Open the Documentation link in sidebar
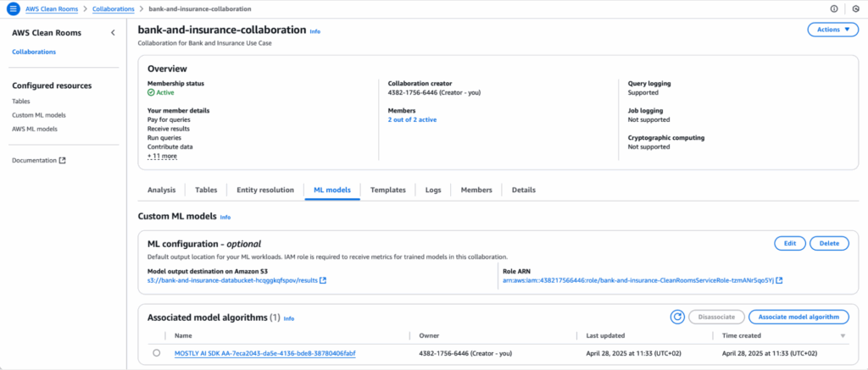The width and height of the screenshot is (868, 370). (x=34, y=160)
